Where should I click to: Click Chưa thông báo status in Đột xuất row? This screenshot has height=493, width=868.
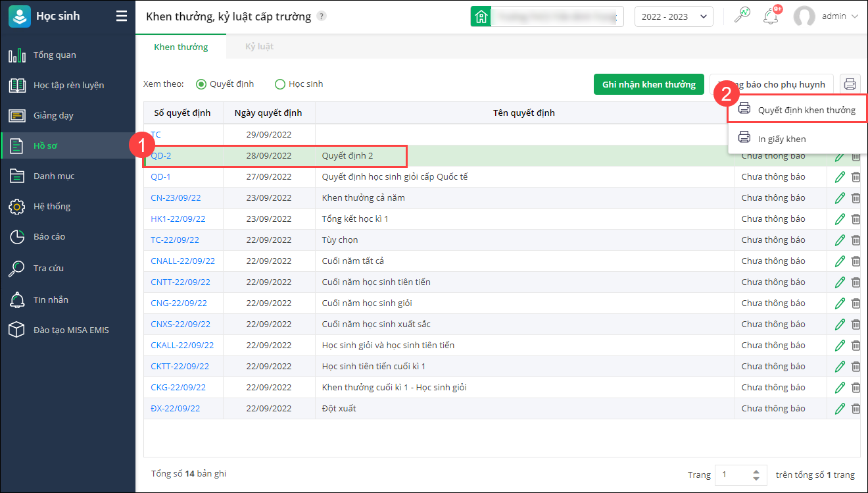773,408
